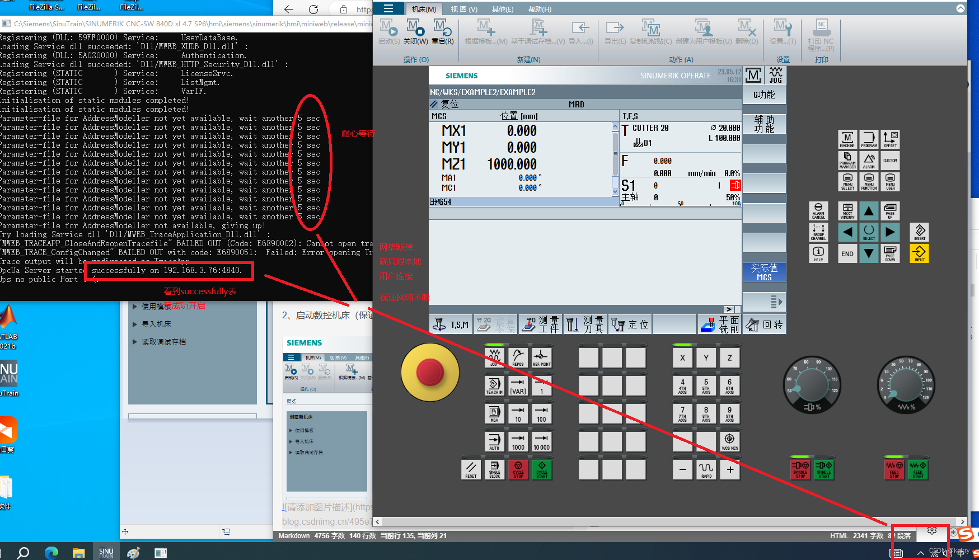979x560 pixels.
Task: Click the GROUP CHANNEL key
Action: pos(818,232)
